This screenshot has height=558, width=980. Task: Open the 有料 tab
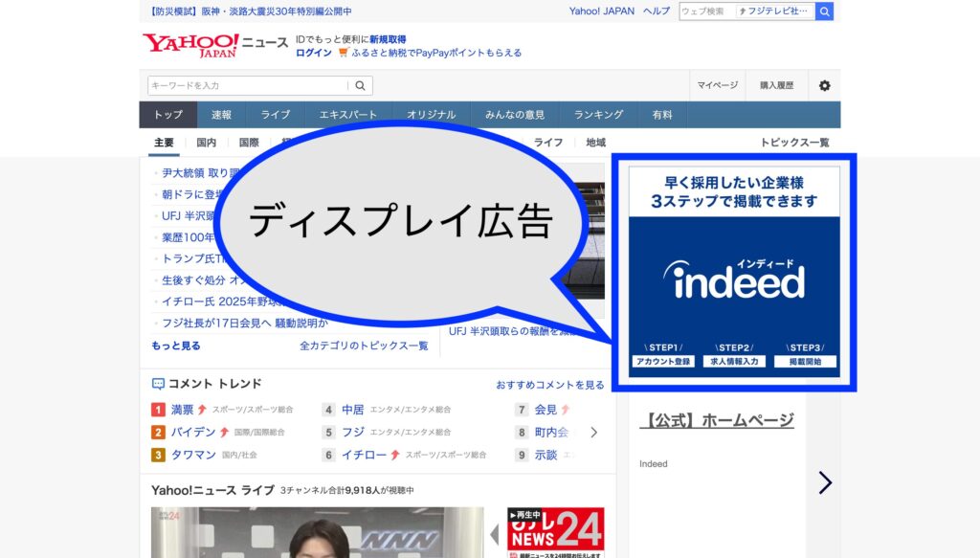[662, 115]
